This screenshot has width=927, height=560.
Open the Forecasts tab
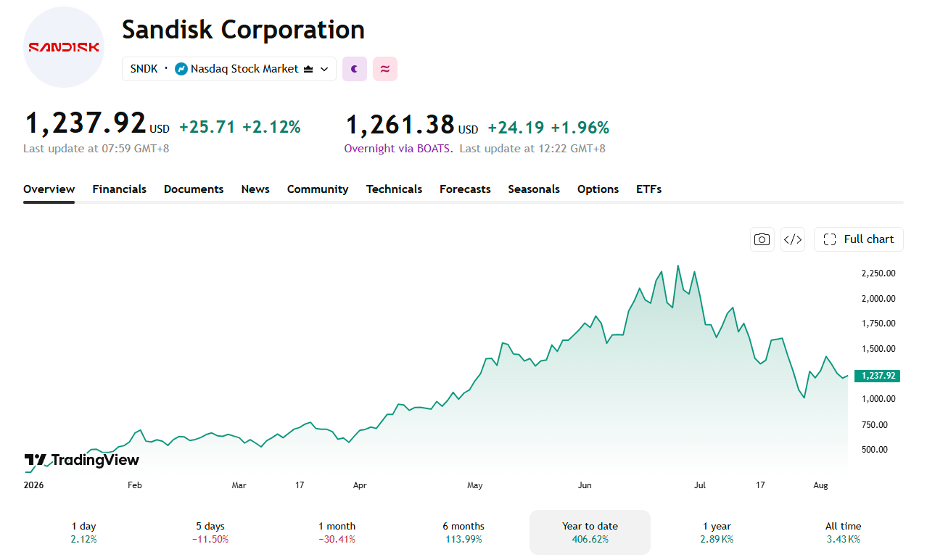click(465, 189)
